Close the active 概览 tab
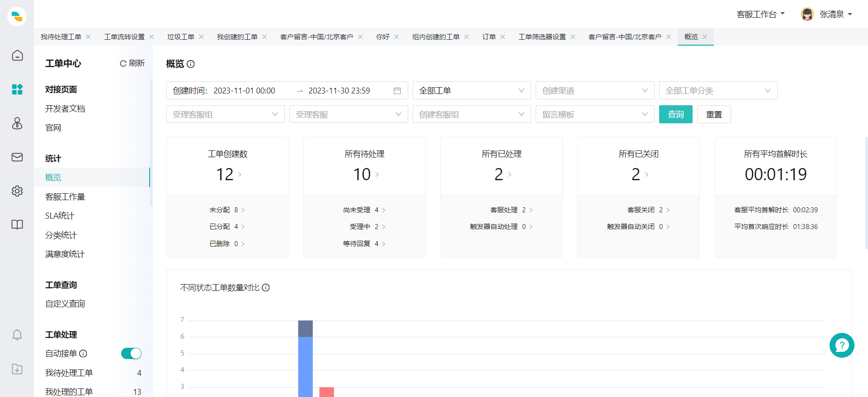The height and width of the screenshot is (397, 868). [x=705, y=37]
